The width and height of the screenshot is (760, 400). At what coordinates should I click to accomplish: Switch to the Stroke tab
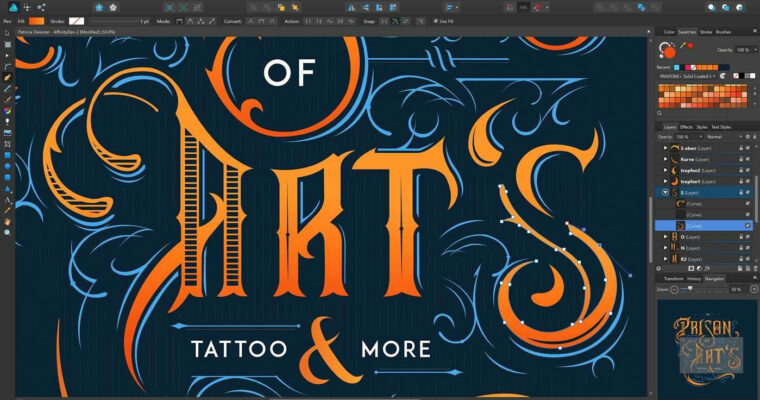[x=706, y=32]
